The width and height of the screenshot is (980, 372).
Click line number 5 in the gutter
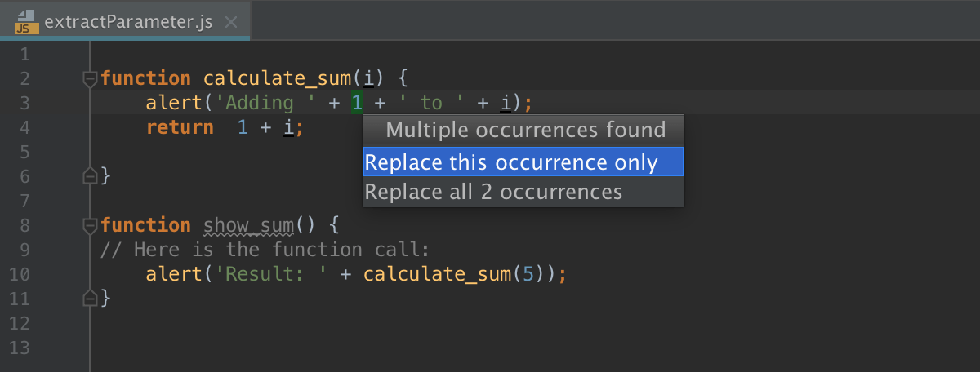point(23,152)
